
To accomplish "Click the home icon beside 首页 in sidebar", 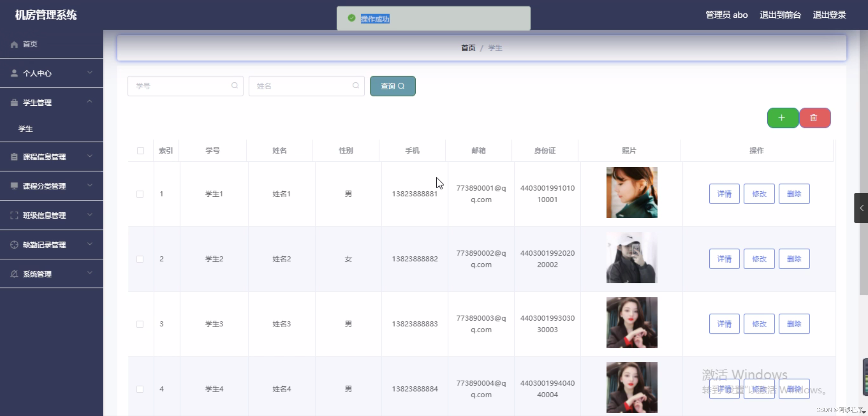I will point(14,45).
